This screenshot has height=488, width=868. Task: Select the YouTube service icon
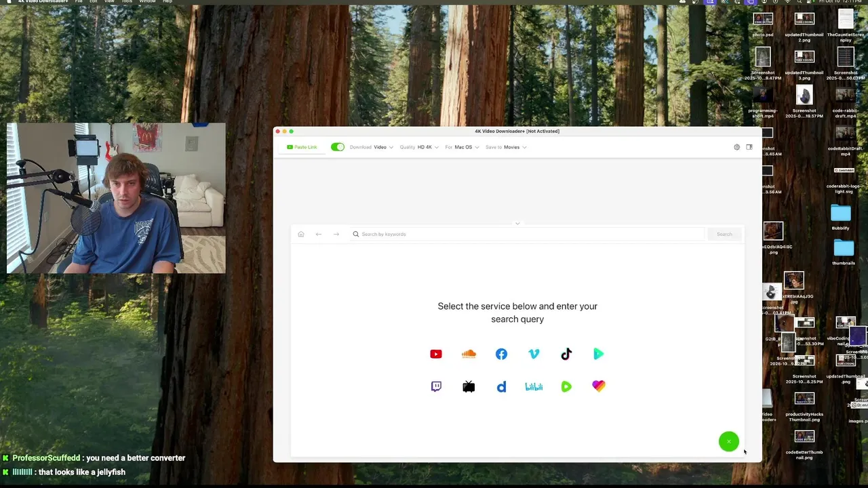[436, 354]
